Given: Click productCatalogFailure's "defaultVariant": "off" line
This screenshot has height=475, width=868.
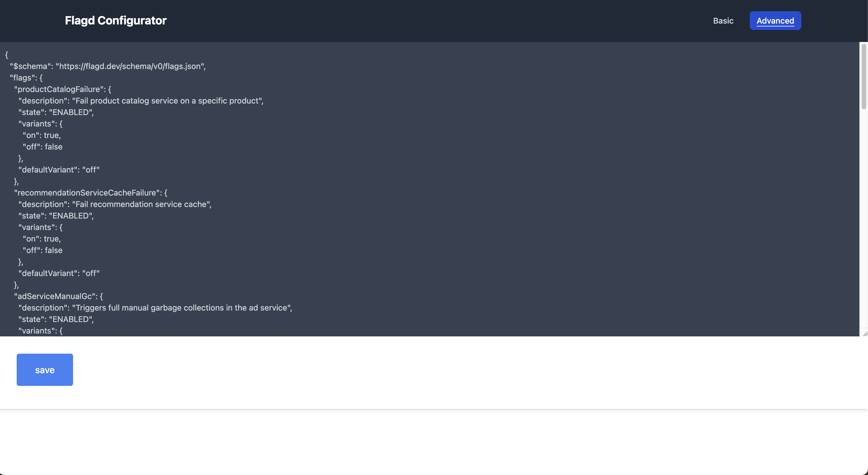Looking at the screenshot, I should [59, 170].
